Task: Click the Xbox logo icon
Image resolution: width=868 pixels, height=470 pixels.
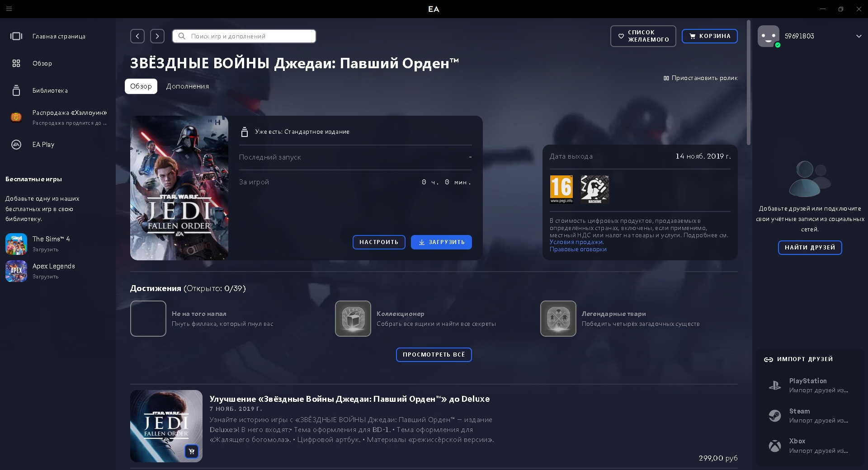Action: click(x=775, y=446)
